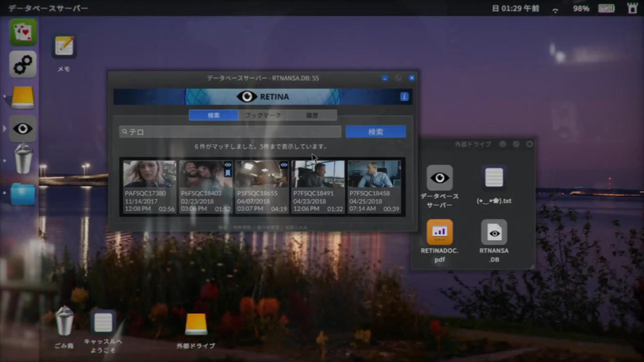This screenshot has height=362, width=644.
Task: Click the RETINA info button
Action: (404, 97)
